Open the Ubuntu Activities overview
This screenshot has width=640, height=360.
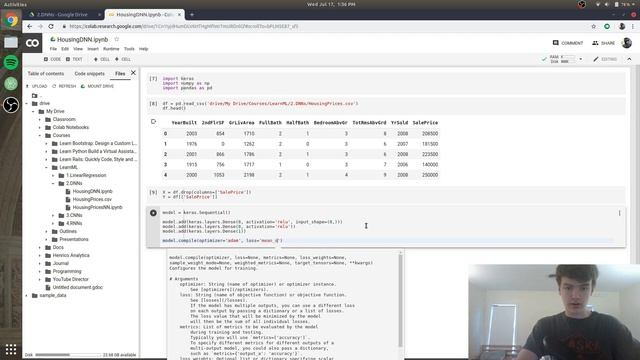pyautogui.click(x=15, y=4)
